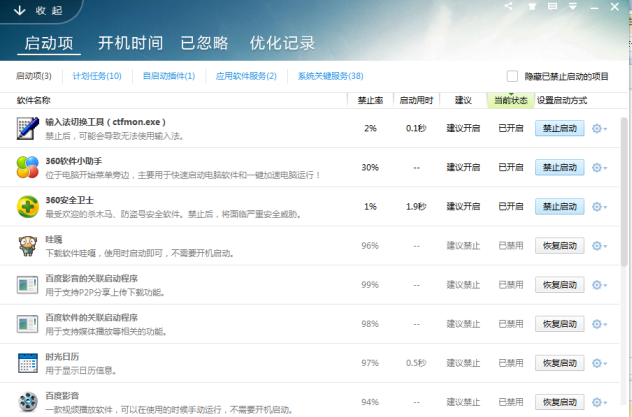Open gear dropdown for 360安全卫士 row
Image resolution: width=632 pixels, height=417 pixels.
(x=599, y=207)
